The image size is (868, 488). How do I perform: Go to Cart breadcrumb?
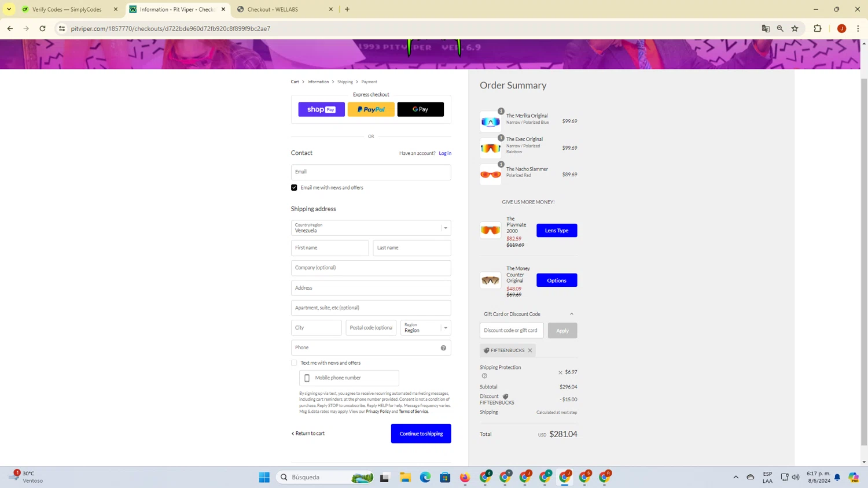295,82
